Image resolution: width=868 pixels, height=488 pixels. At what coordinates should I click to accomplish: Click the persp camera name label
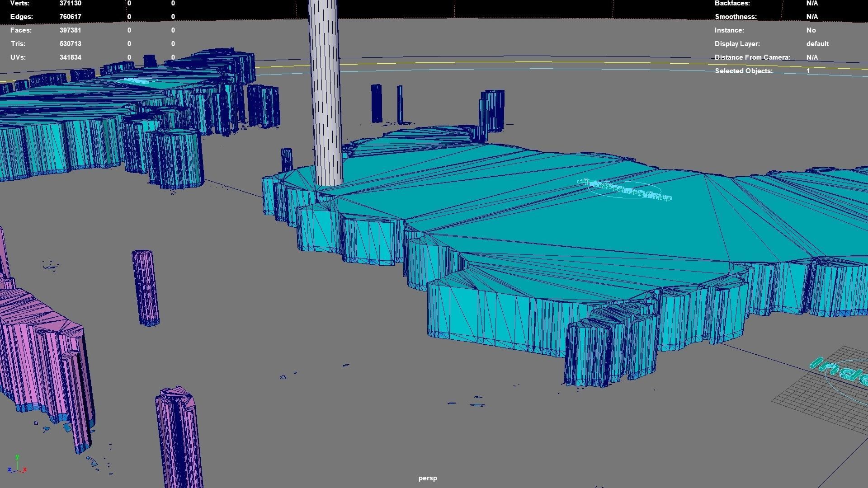pyautogui.click(x=427, y=478)
